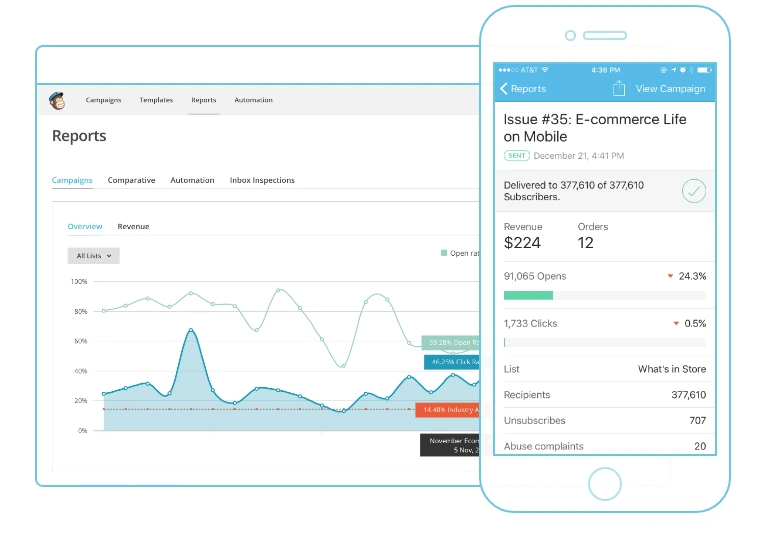The image size is (767, 535).
Task: Switch to the Comparative tab
Action: (131, 180)
